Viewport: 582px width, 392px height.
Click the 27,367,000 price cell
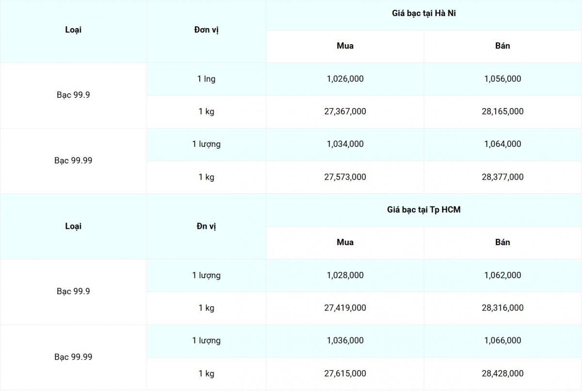tap(345, 111)
